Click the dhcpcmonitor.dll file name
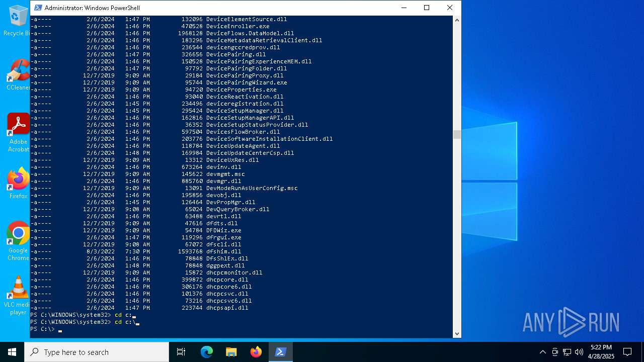The height and width of the screenshot is (362, 644). coord(234,273)
